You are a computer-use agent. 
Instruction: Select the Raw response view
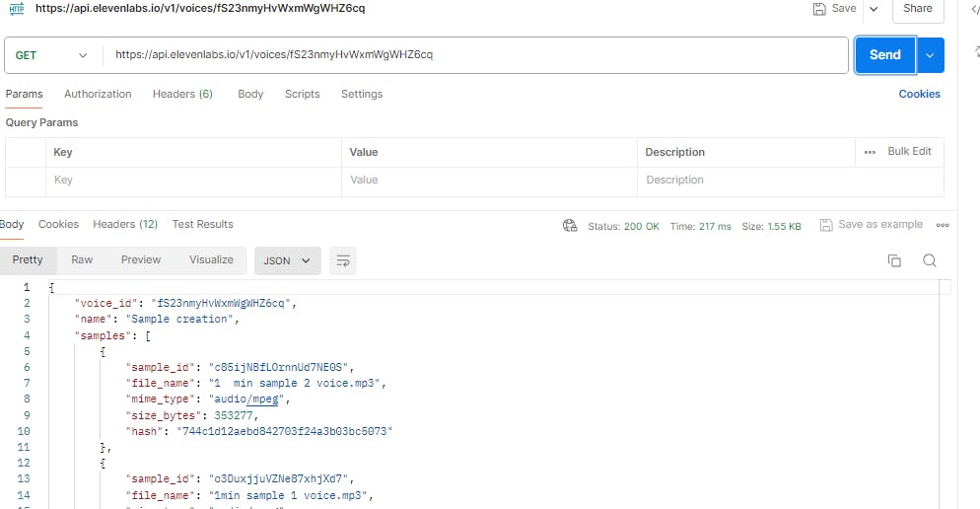(x=82, y=259)
